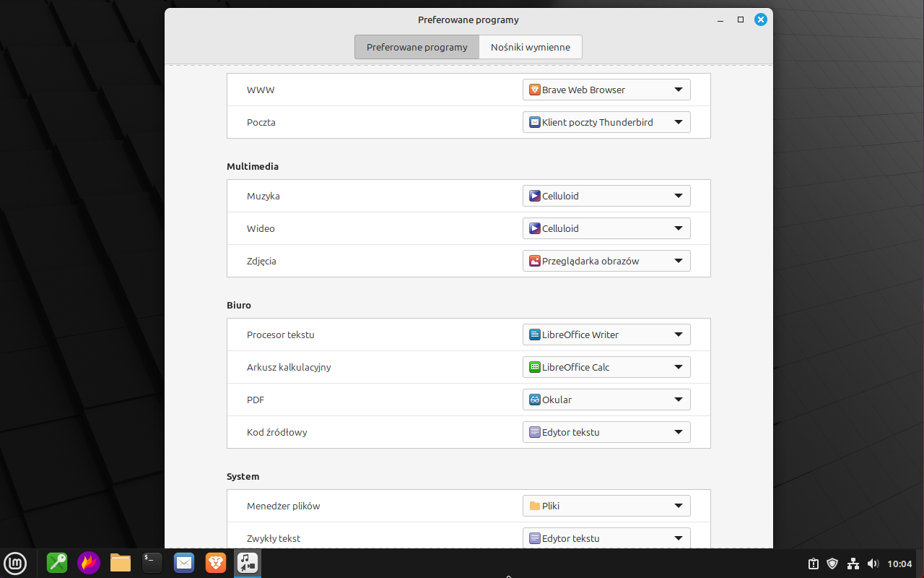The height and width of the screenshot is (578, 924).
Task: Open the Poczta mail client dropdown
Action: tap(606, 122)
